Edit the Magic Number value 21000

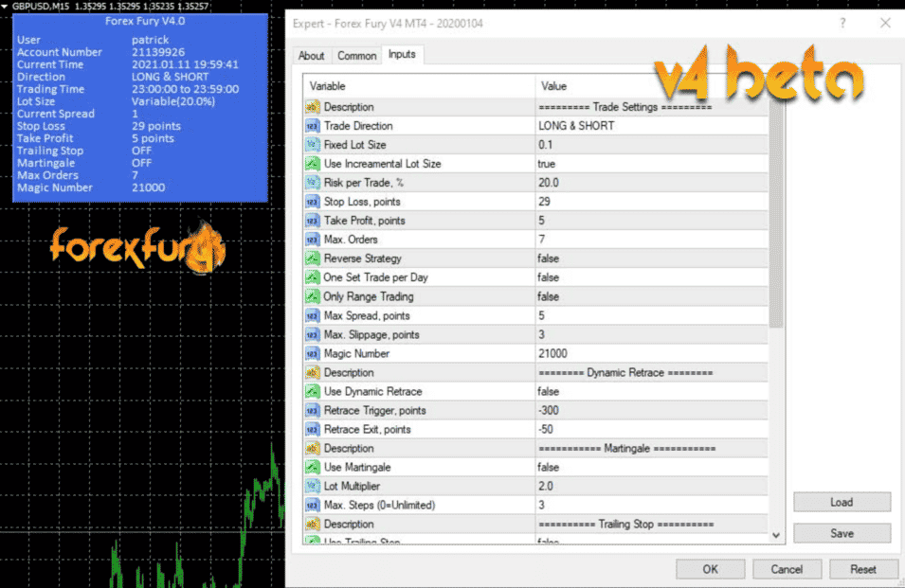(x=652, y=354)
